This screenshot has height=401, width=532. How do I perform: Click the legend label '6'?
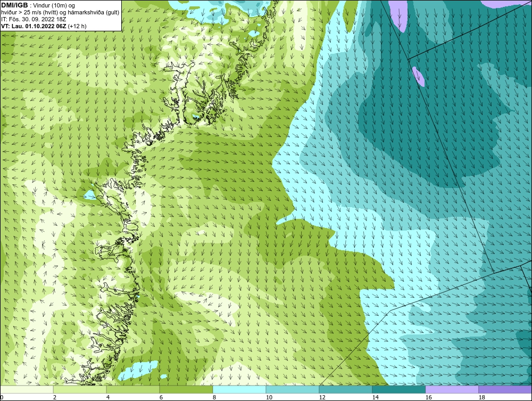161,397
